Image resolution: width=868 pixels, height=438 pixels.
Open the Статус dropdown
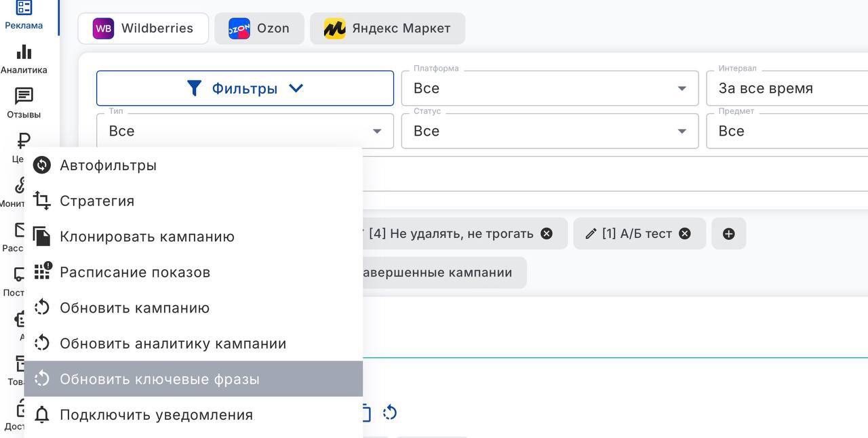coord(549,131)
